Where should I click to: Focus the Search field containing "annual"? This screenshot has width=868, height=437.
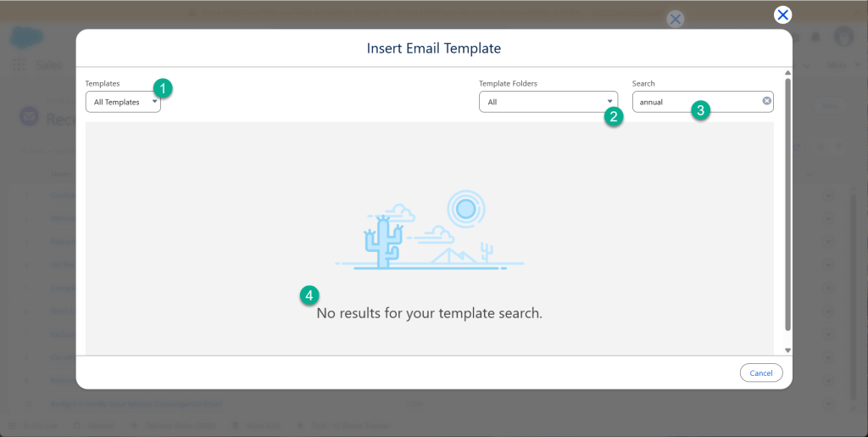coord(695,102)
